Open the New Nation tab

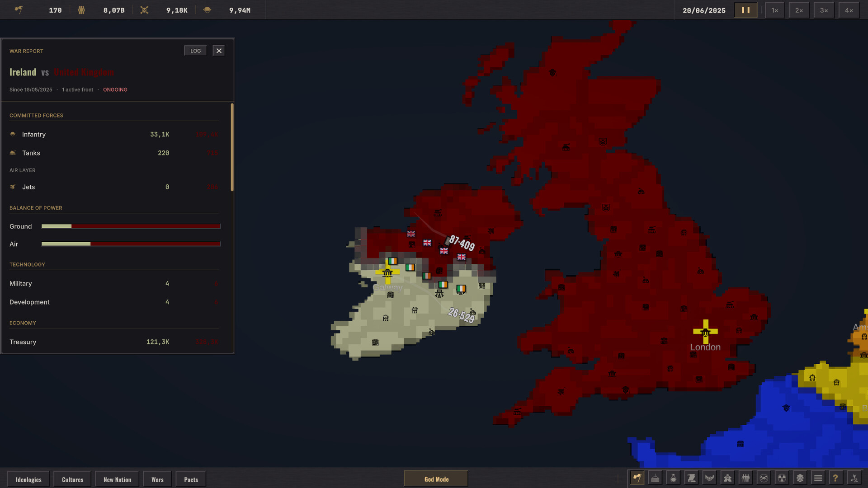(x=117, y=479)
